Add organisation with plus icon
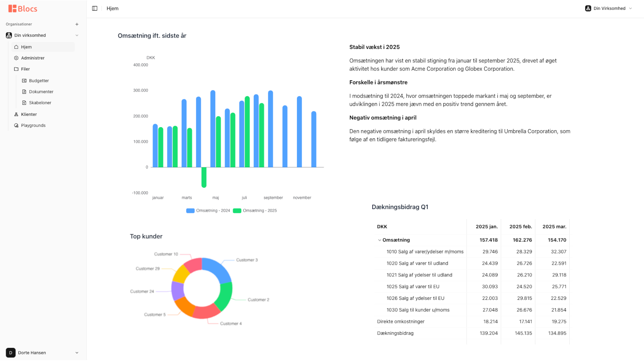The width and height of the screenshot is (644, 362). pos(77,24)
